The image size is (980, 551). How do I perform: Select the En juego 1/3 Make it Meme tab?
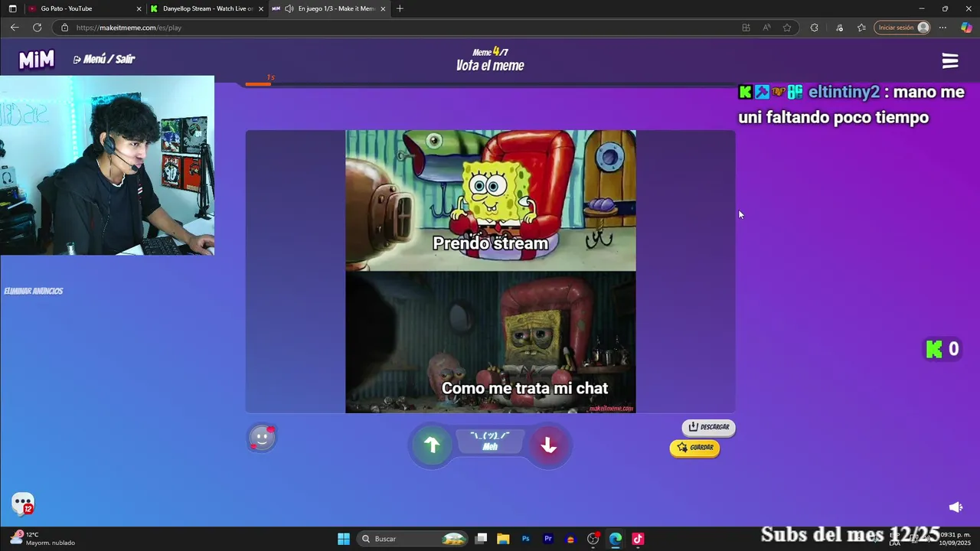coord(329,8)
